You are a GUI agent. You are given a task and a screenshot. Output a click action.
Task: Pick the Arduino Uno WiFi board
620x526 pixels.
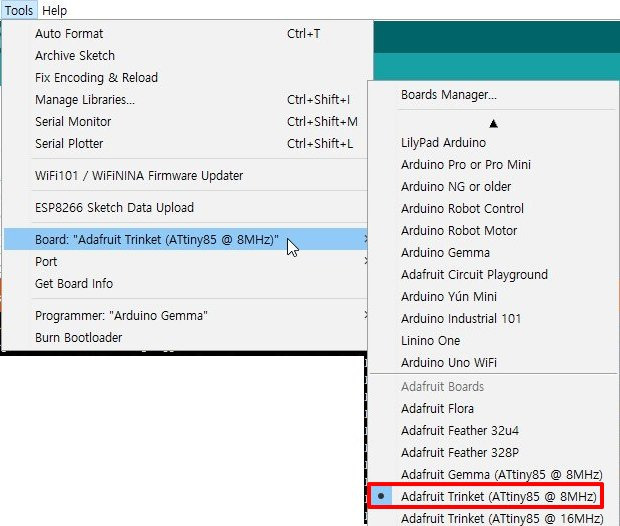(493, 362)
